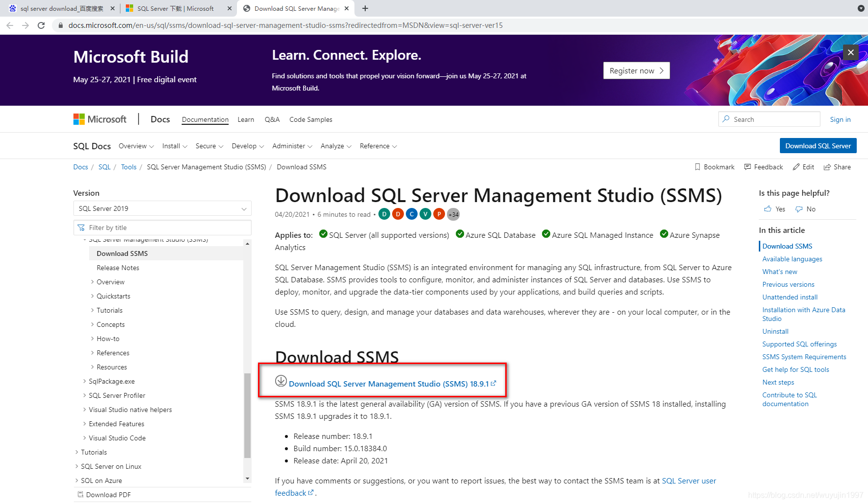Open a new browser tab with plus icon
868x504 pixels.
click(x=365, y=8)
